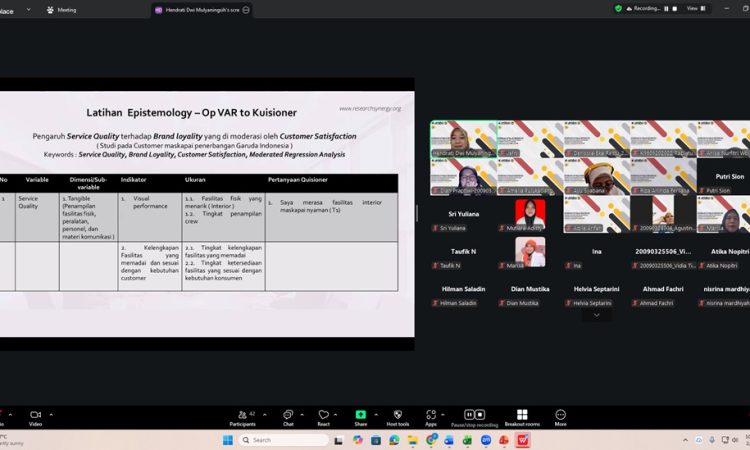Select Putri Sion participant tile
This screenshot has width=750, height=450.
pos(724,176)
